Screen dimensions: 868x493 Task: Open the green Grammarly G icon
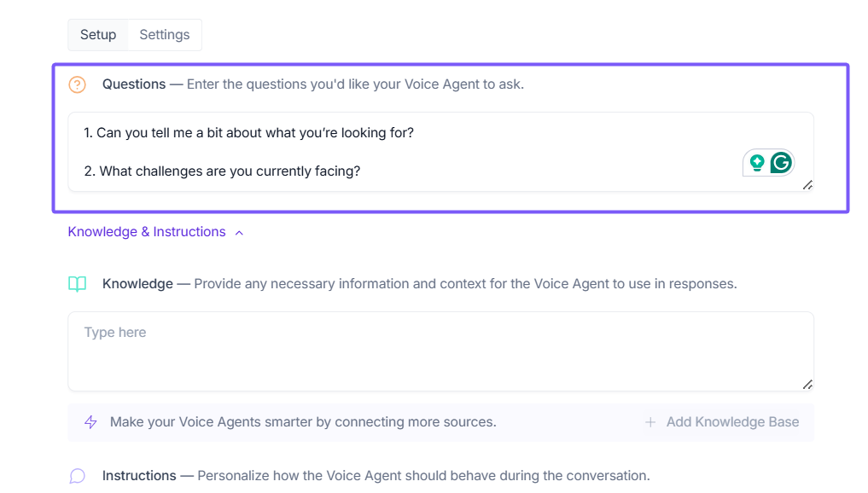(x=781, y=163)
